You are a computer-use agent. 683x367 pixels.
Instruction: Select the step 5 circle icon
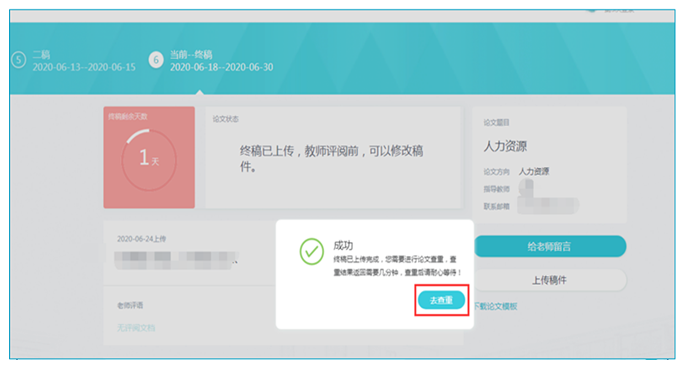18,60
